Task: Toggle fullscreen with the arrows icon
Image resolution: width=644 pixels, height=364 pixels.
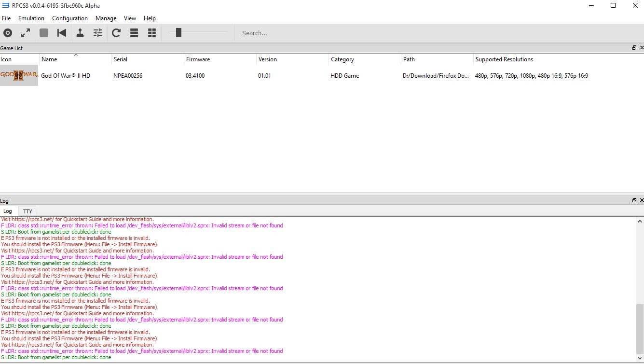Action: click(x=26, y=33)
